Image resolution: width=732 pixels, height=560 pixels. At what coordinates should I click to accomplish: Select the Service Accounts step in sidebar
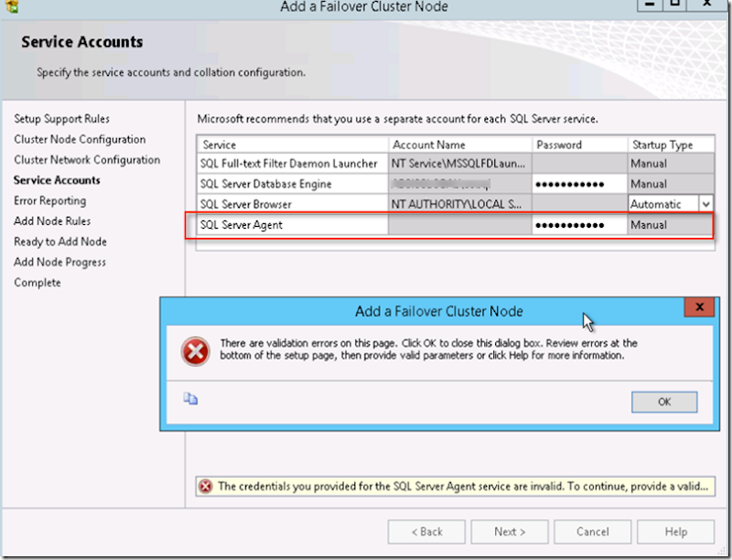coord(57,180)
